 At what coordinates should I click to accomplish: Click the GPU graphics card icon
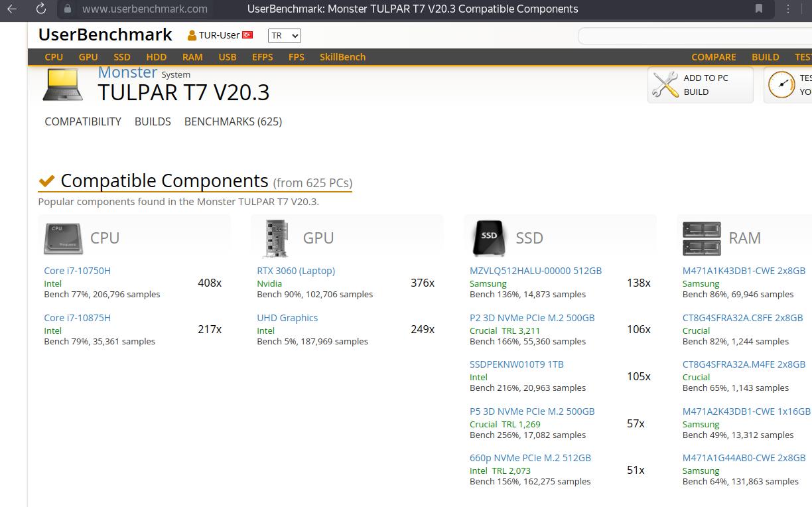pos(276,238)
